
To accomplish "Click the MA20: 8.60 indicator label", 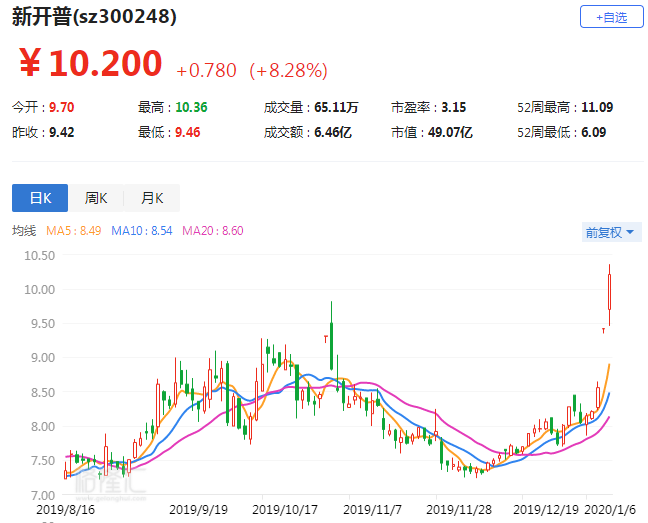I will click(213, 231).
